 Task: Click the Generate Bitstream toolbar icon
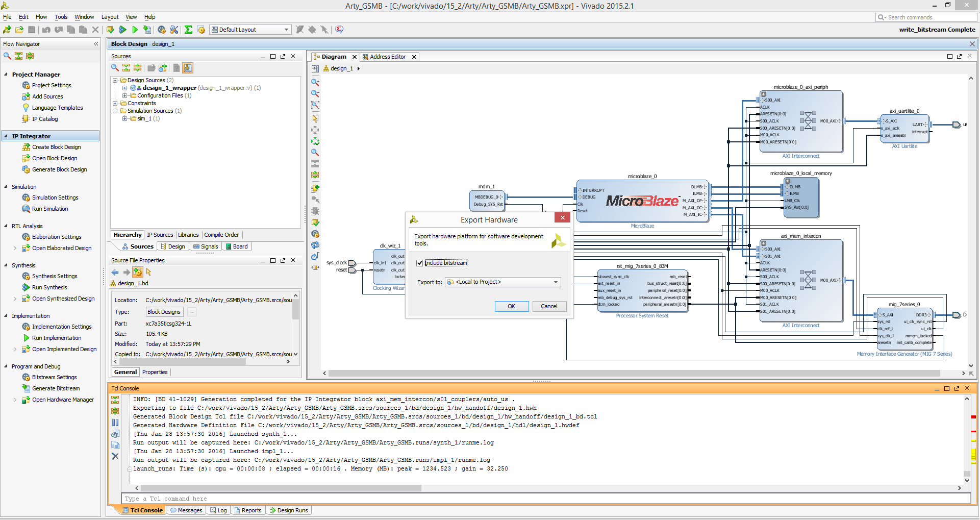pos(147,30)
